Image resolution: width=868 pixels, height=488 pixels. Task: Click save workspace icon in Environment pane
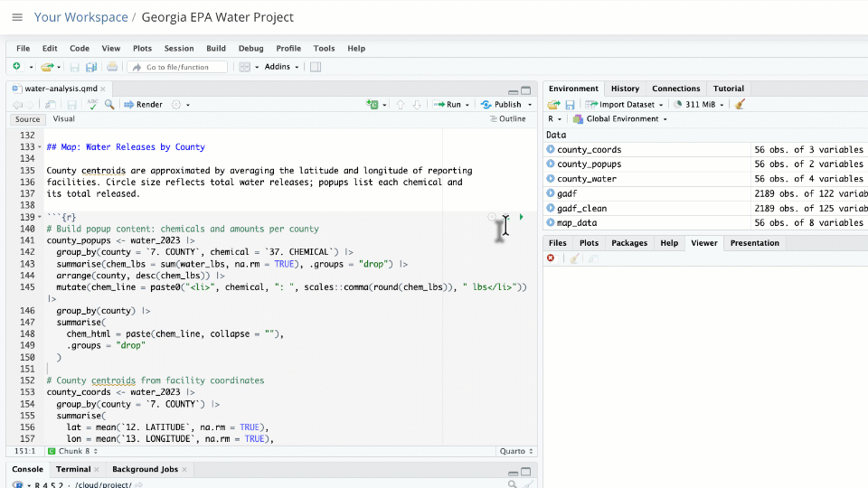pos(571,105)
